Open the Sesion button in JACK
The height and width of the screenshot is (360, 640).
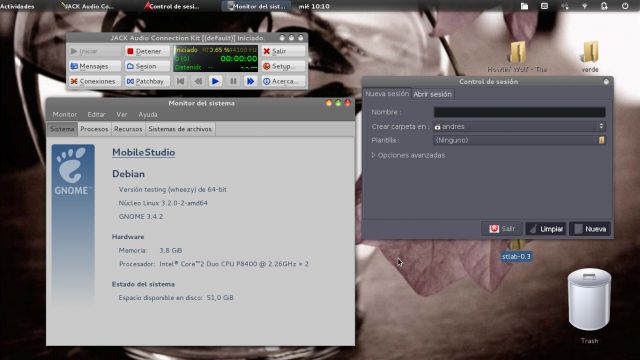click(147, 66)
